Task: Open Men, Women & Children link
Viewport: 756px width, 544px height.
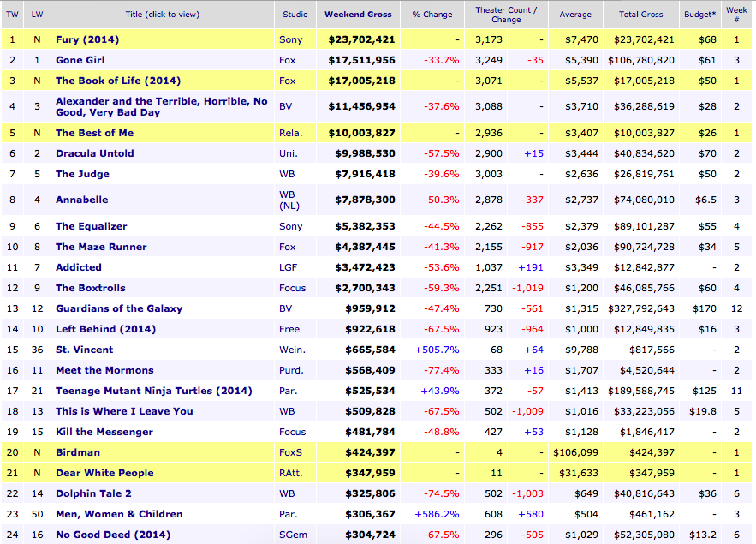Action: tap(119, 514)
